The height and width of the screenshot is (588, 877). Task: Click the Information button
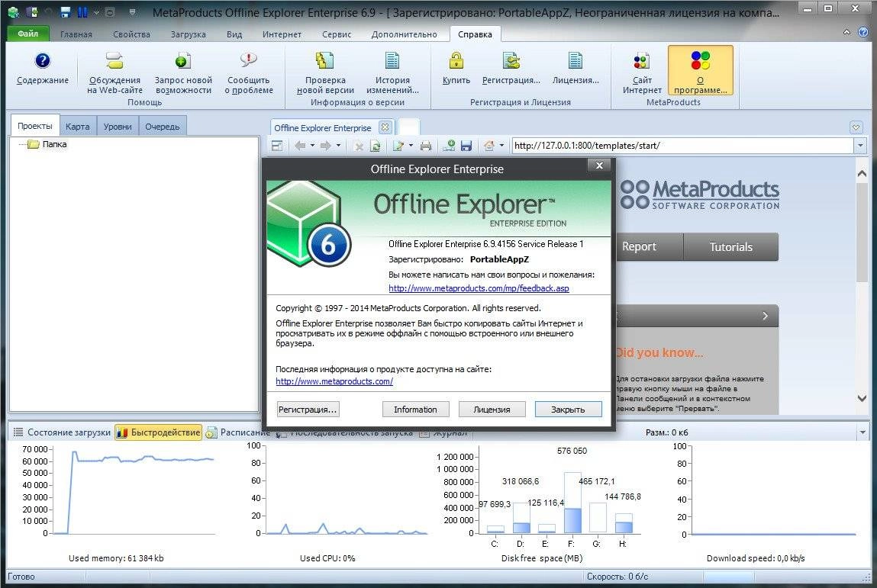pyautogui.click(x=415, y=409)
